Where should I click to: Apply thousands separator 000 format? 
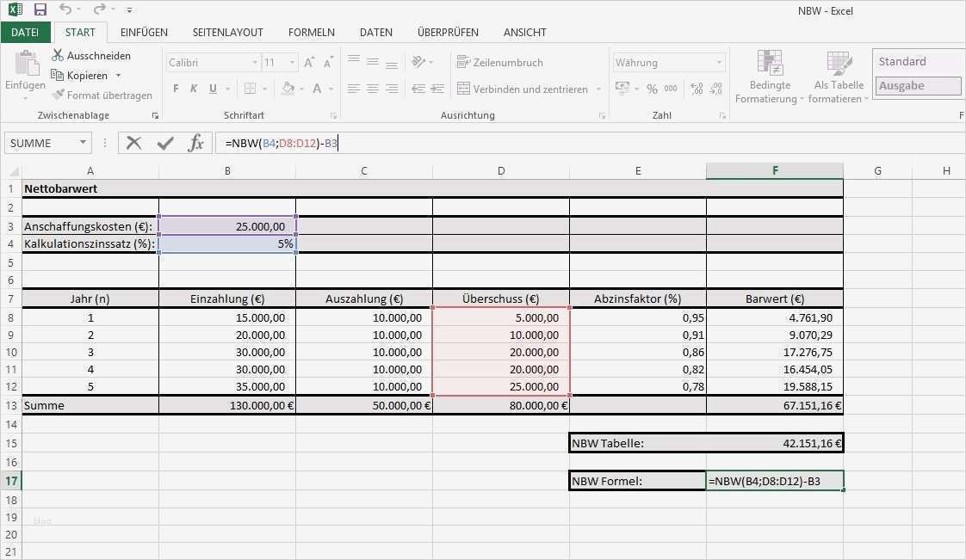pos(671,89)
